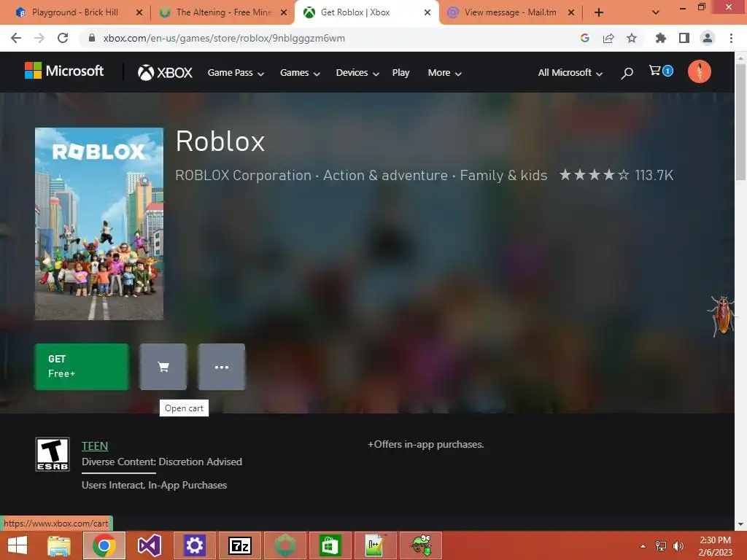Open the gear settings app on taskbar
Image resolution: width=747 pixels, height=560 pixels.
pos(194,545)
